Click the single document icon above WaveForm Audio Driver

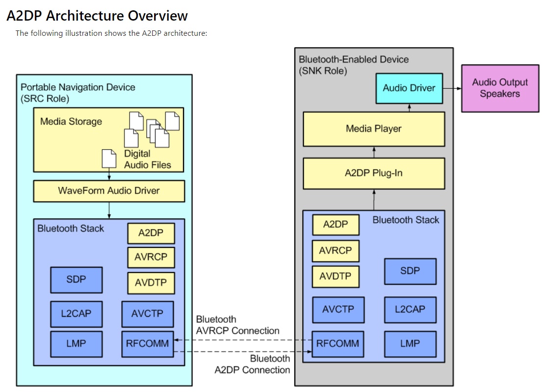click(x=108, y=158)
